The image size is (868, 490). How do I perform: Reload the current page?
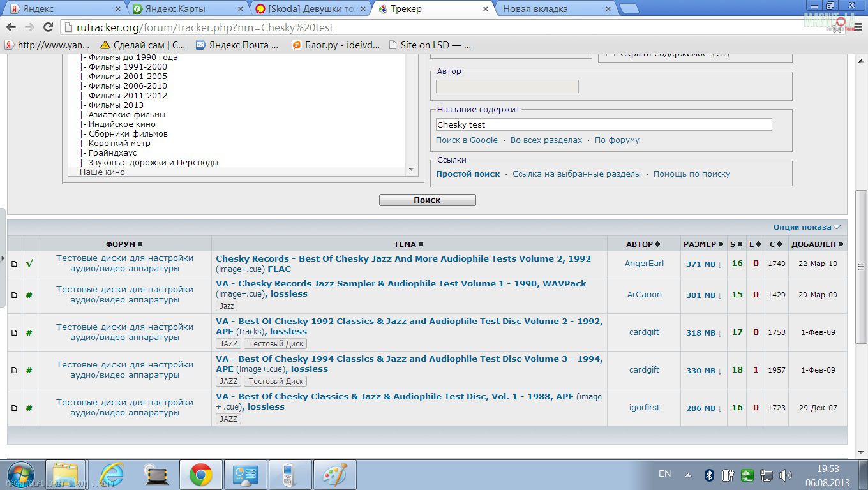pos(48,27)
